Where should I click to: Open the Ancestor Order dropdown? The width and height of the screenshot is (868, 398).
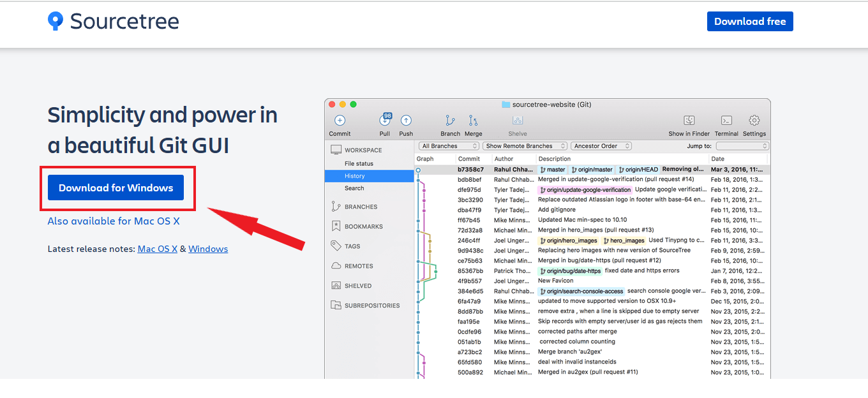[x=601, y=146]
